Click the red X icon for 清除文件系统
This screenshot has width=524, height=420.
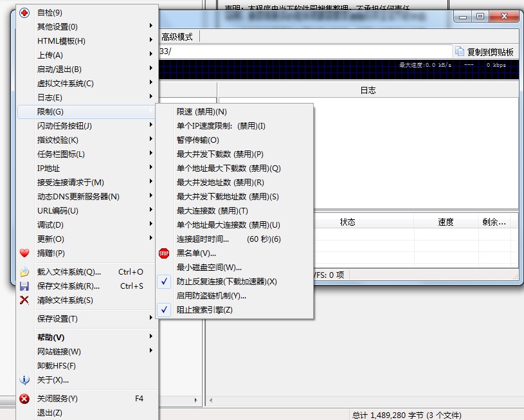coord(23,300)
